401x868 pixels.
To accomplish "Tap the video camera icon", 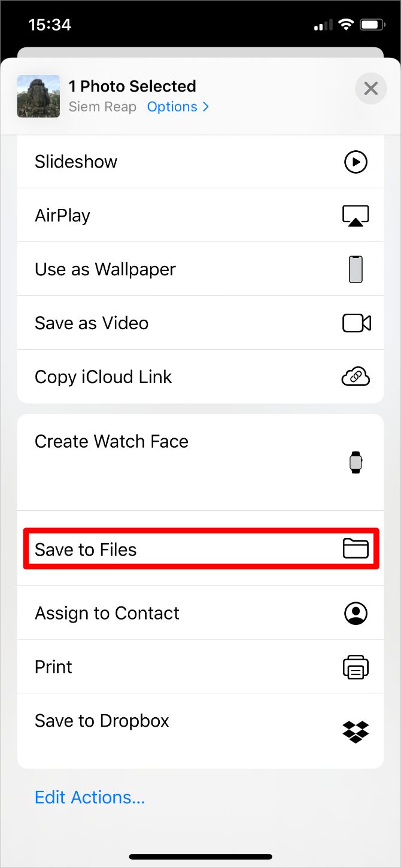I will click(x=356, y=323).
